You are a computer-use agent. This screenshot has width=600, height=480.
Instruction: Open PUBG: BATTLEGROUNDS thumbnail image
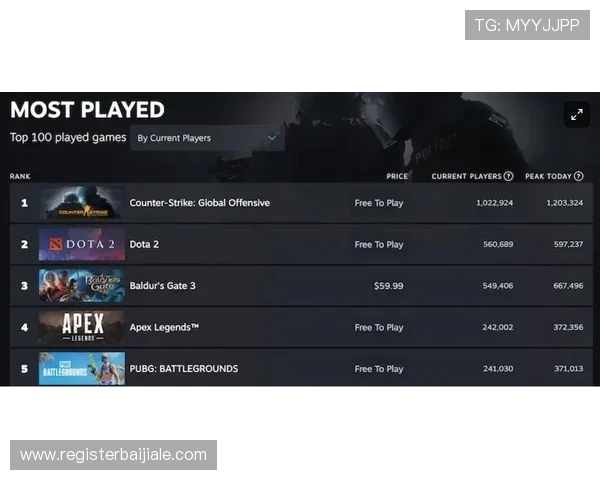[x=82, y=368]
